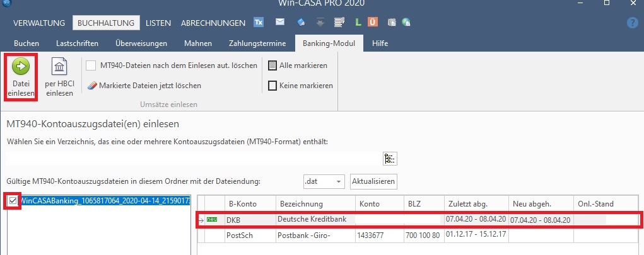644x255 pixels.
Task: Switch to the Mahnen tab
Action: [198, 43]
